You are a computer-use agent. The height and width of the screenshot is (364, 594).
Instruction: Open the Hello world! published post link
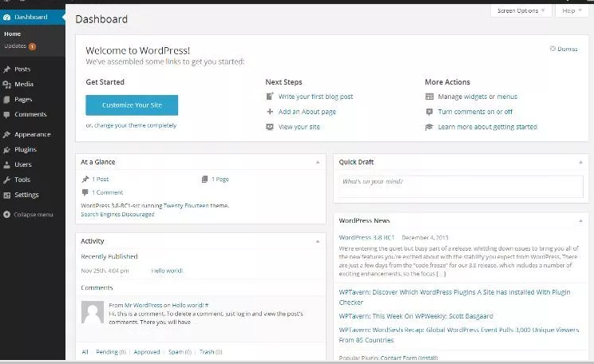[167, 271]
